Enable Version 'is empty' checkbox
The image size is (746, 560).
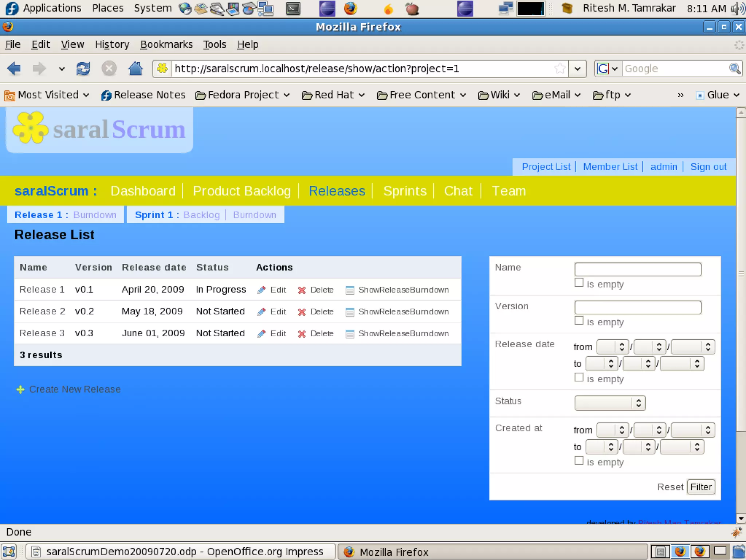[578, 321]
